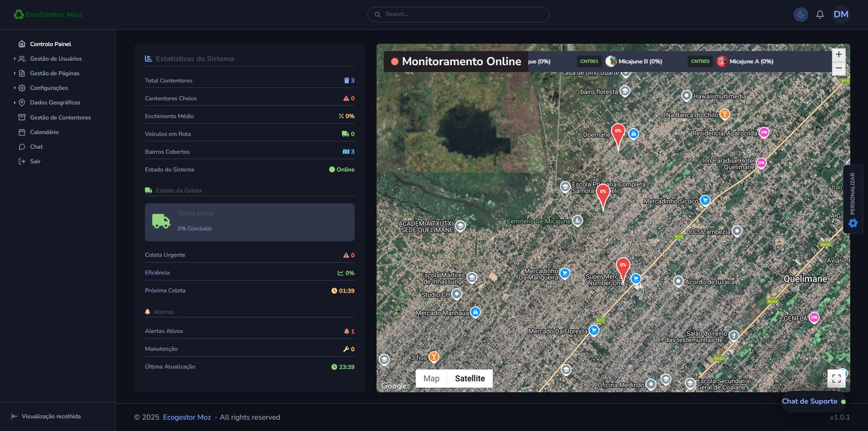Open Chat de Suporte widget
Image resolution: width=868 pixels, height=431 pixels.
click(x=813, y=402)
